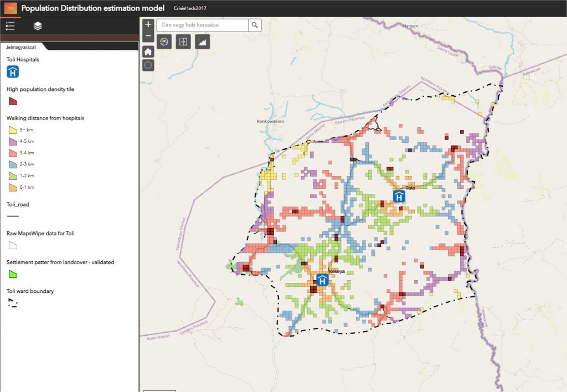This screenshot has height=392, width=567.
Task: Click the bright green Settlement pattern swatch
Action: (13, 275)
